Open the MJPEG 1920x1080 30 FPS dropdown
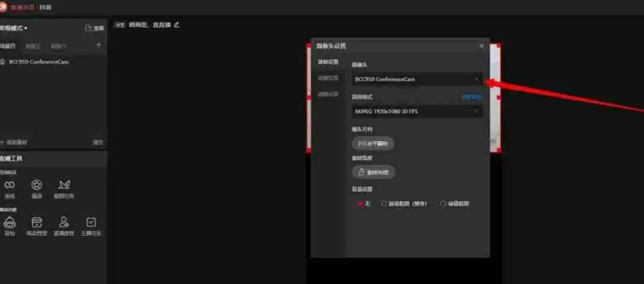 (417, 111)
